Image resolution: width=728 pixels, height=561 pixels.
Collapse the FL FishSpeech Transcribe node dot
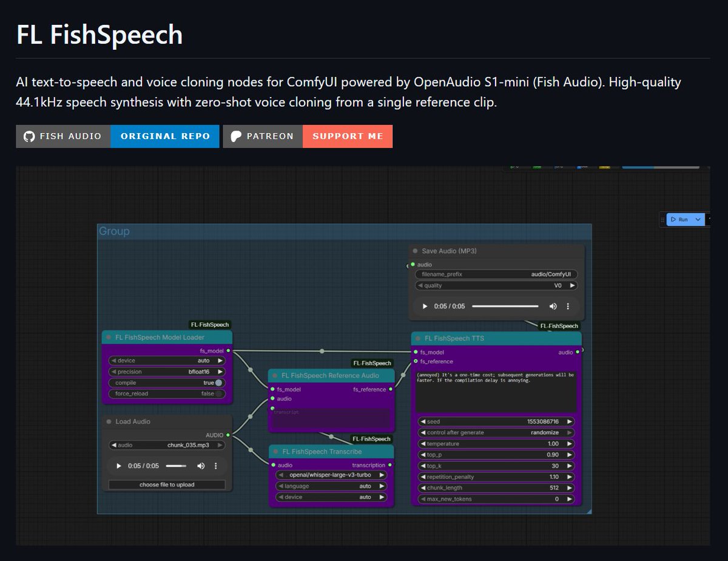pyautogui.click(x=275, y=452)
